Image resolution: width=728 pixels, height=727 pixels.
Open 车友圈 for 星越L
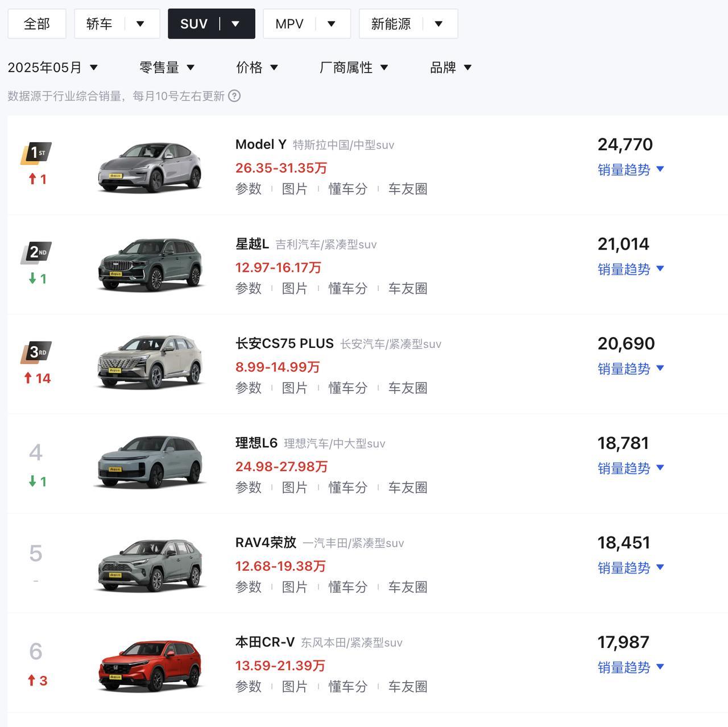(x=408, y=288)
